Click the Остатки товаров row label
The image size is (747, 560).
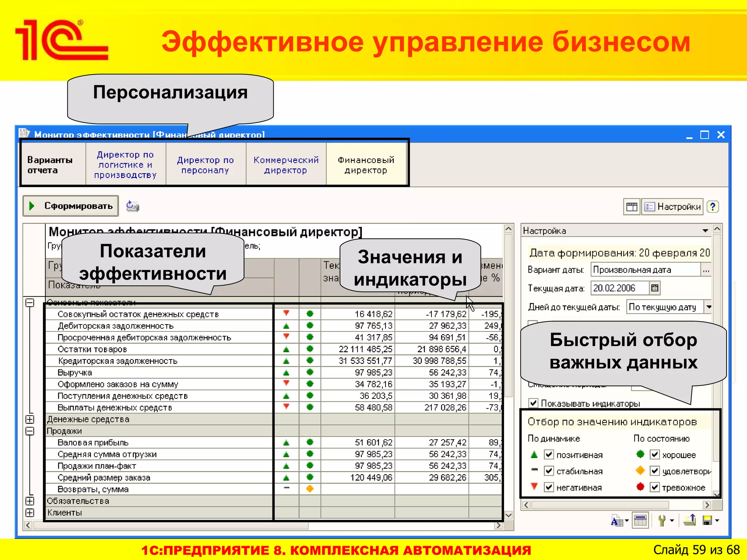click(x=92, y=349)
